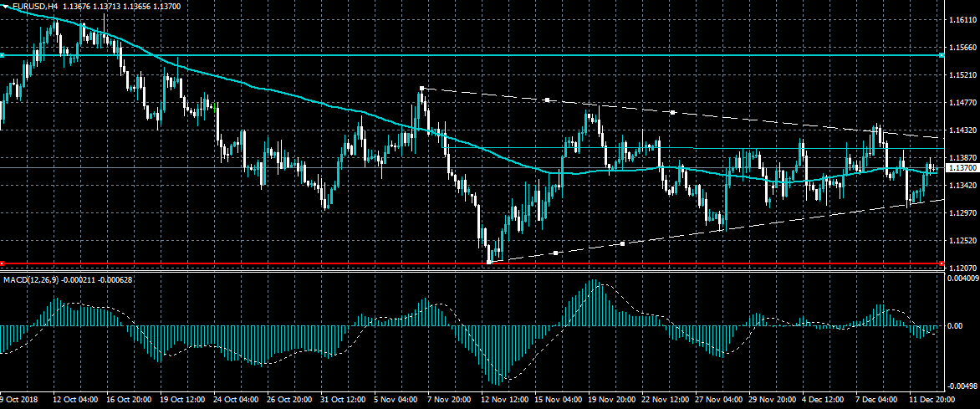980x409 pixels.
Task: Click the 1.13870 price axis label
Action: [962, 157]
